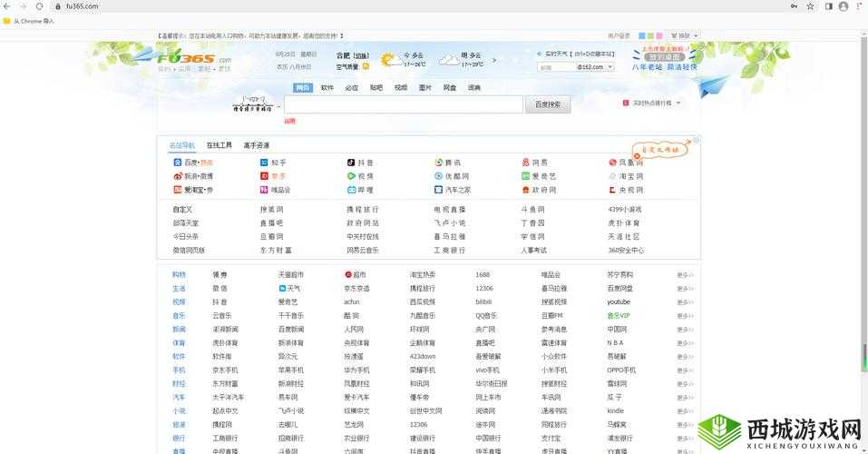The width and height of the screenshot is (868, 454).
Task: Click the Phoenix icon beside 凤凰网
Action: [x=613, y=163]
